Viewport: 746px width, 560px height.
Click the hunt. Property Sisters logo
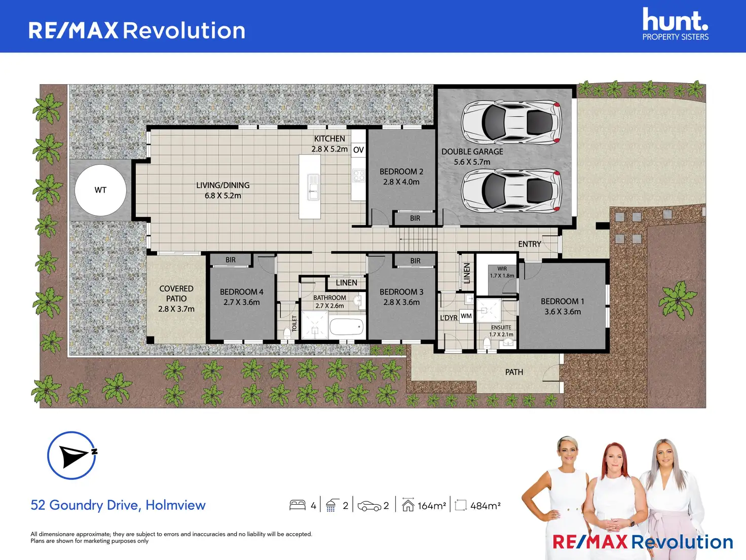[x=675, y=24]
